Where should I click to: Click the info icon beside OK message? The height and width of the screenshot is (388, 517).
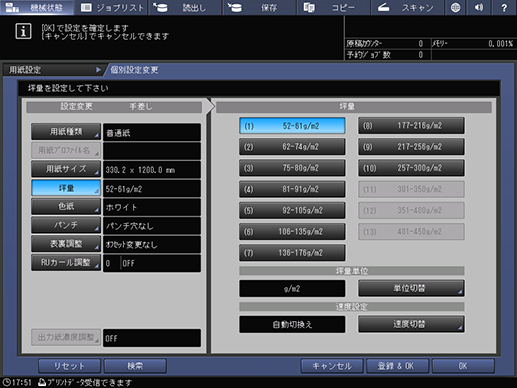(23, 31)
